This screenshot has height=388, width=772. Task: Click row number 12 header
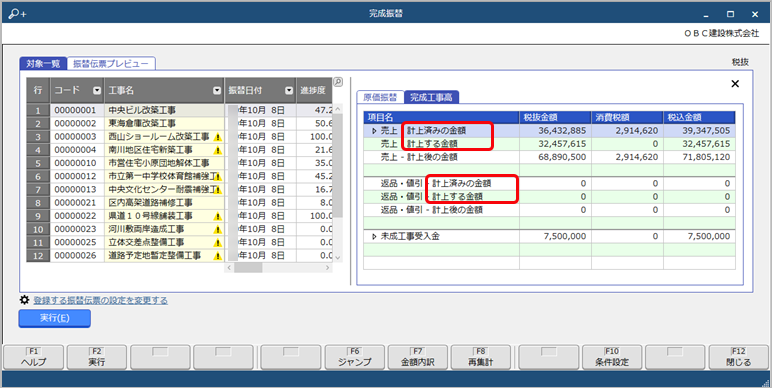click(x=38, y=257)
